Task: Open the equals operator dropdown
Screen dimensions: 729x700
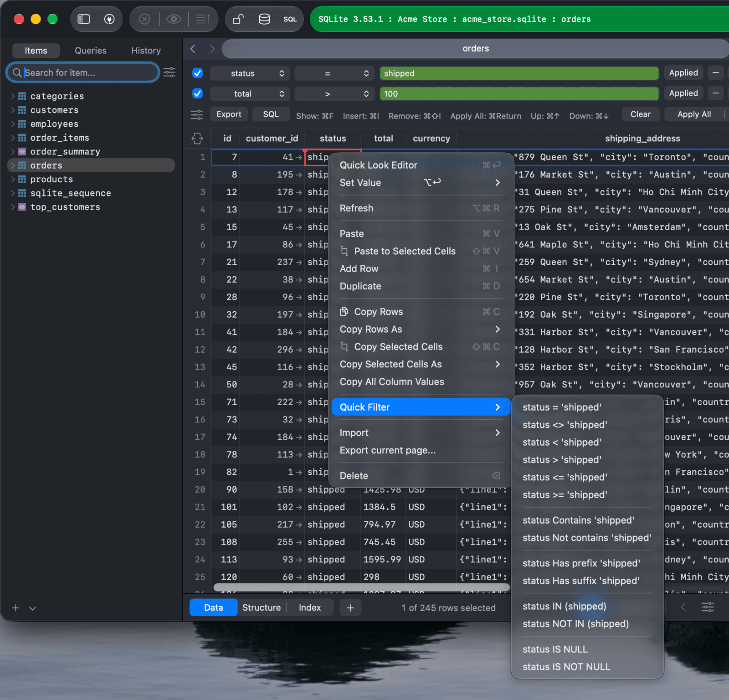Action: coord(334,73)
